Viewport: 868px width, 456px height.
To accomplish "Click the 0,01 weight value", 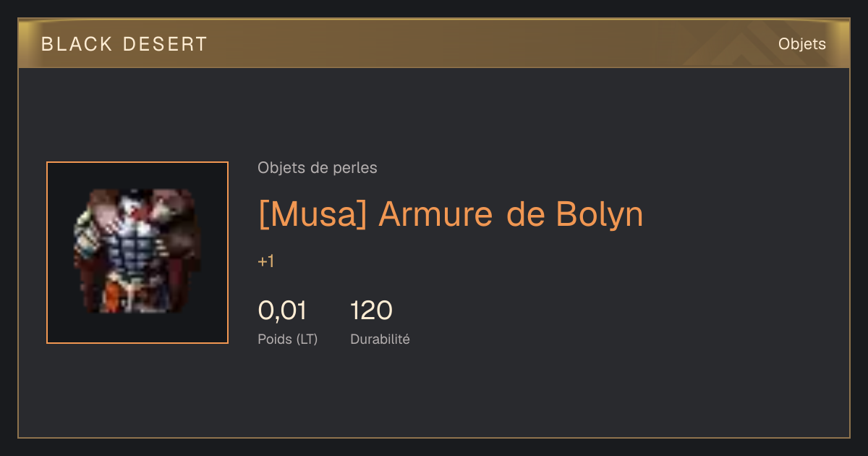I will tap(282, 311).
